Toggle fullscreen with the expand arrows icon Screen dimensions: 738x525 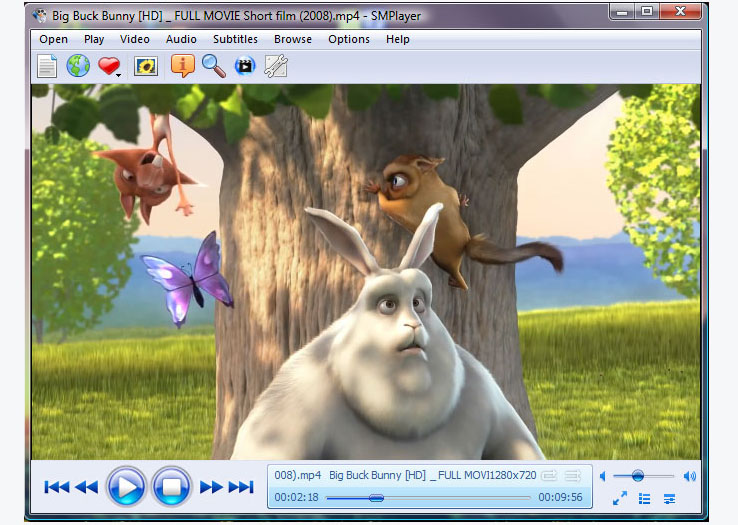point(620,498)
